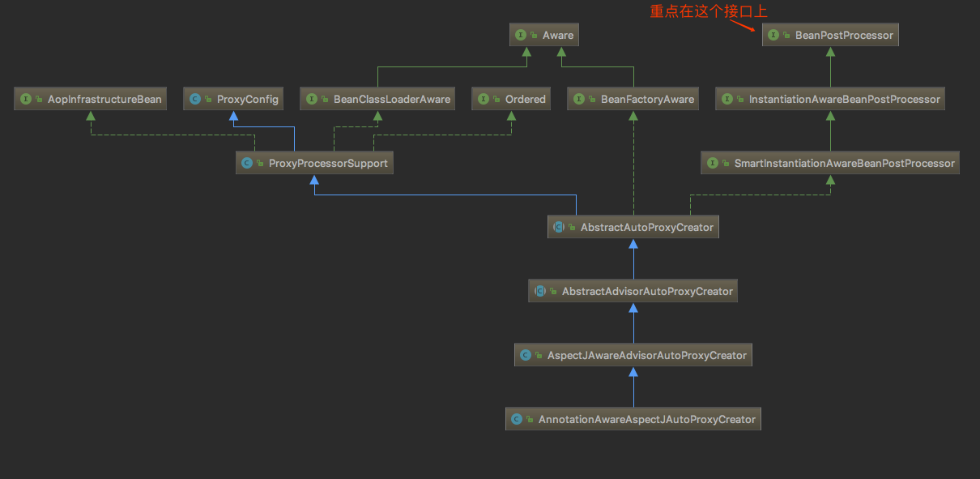Click the class icon on ProxyConfig node

[x=194, y=99]
